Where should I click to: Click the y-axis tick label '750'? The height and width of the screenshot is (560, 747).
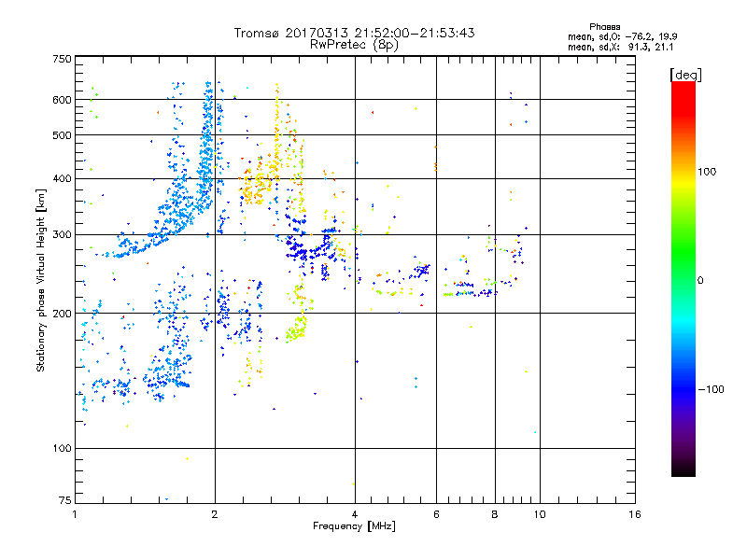(62, 59)
